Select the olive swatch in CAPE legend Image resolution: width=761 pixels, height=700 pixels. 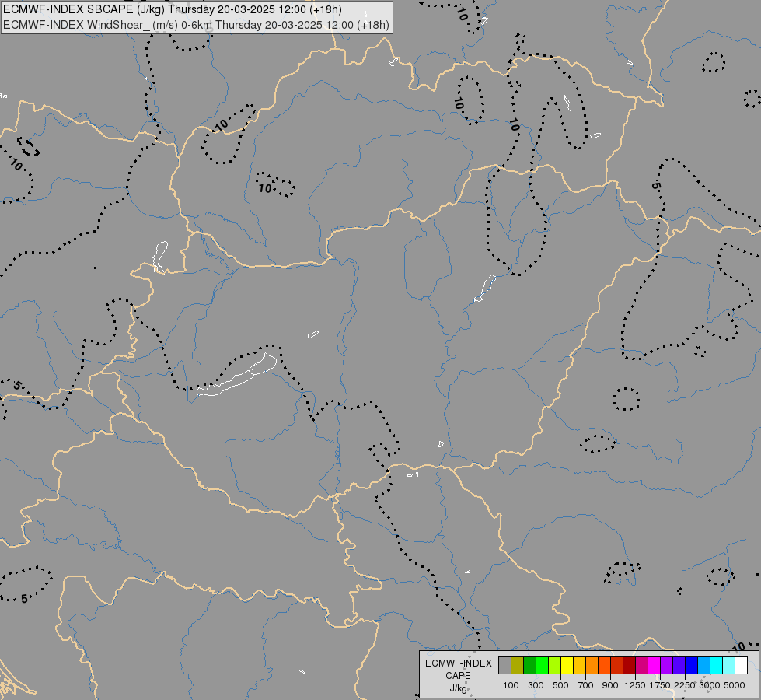pyautogui.click(x=518, y=665)
